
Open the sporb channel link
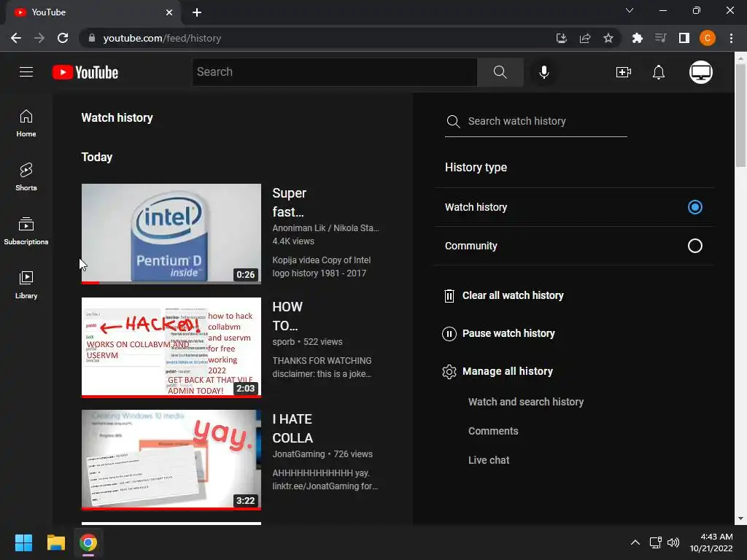(x=284, y=342)
